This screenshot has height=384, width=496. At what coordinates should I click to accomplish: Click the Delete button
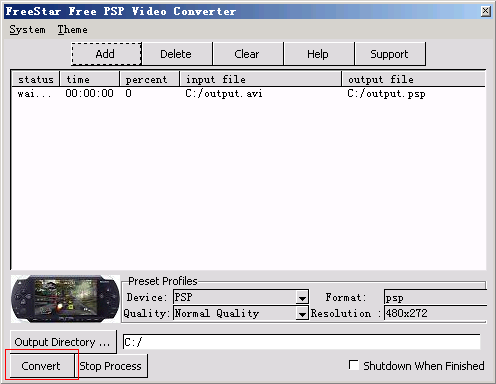[177, 54]
